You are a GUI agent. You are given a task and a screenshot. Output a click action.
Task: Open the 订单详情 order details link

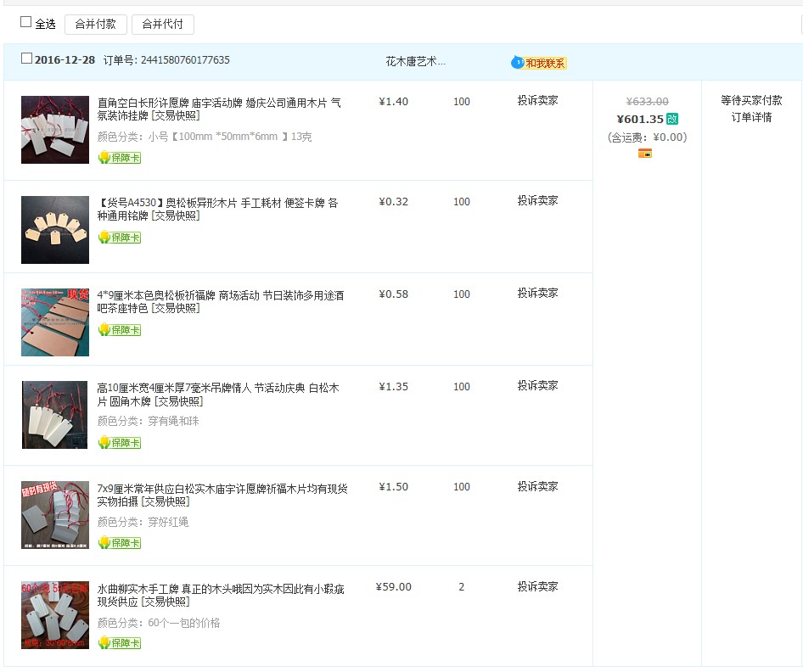[x=751, y=117]
